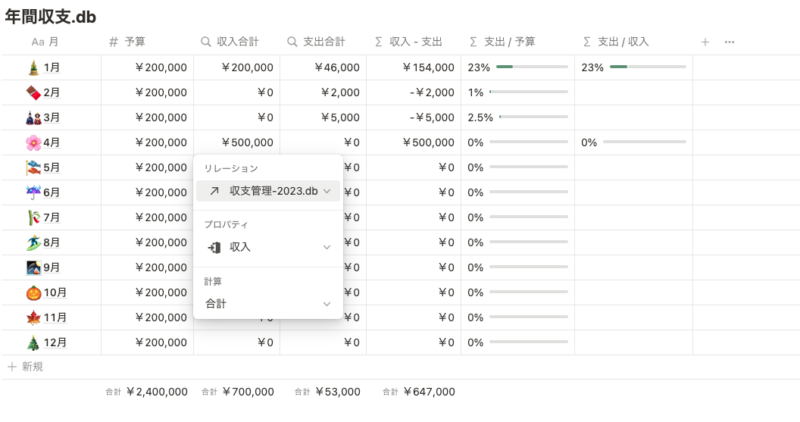Add a new row with 新規
The width and height of the screenshot is (800, 422).
[x=26, y=367]
